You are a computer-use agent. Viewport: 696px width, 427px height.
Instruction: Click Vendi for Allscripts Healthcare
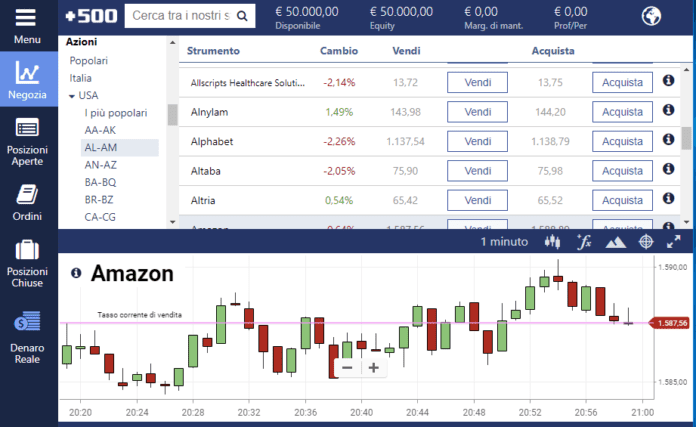[x=478, y=83]
